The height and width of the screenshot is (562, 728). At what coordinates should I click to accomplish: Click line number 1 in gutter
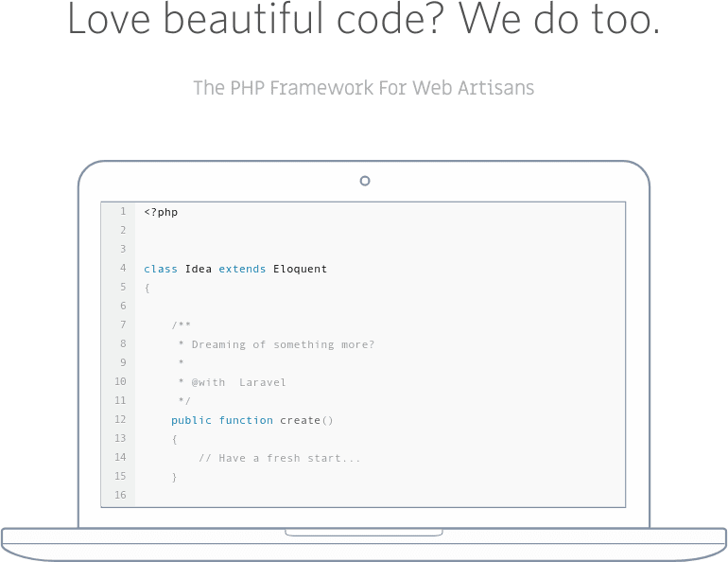coord(123,212)
